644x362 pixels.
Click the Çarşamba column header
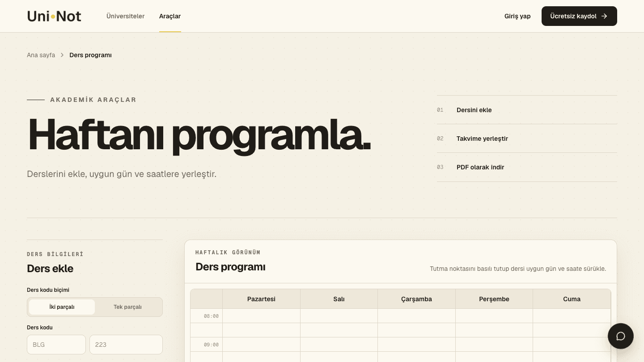(x=416, y=299)
